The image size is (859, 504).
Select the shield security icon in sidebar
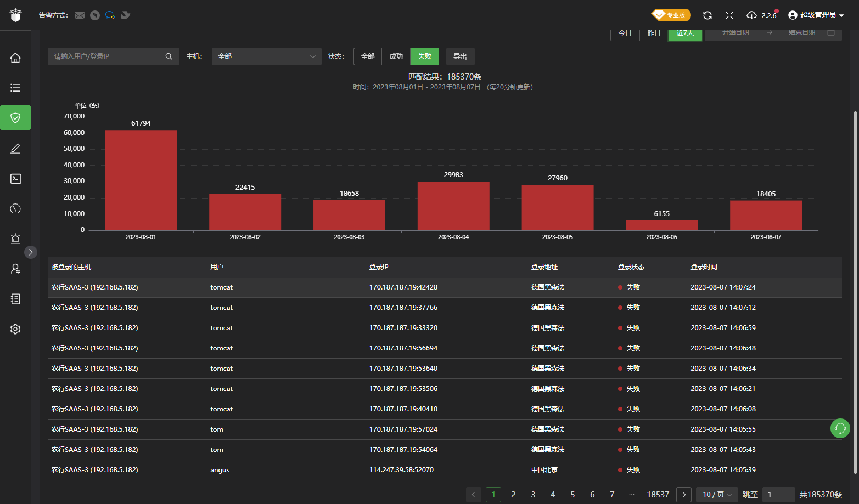[x=15, y=118]
